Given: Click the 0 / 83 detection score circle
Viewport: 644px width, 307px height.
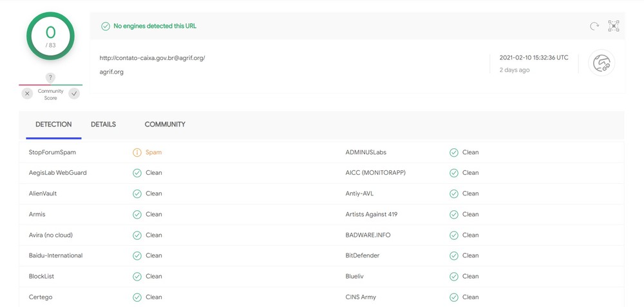Looking at the screenshot, I should point(50,36).
